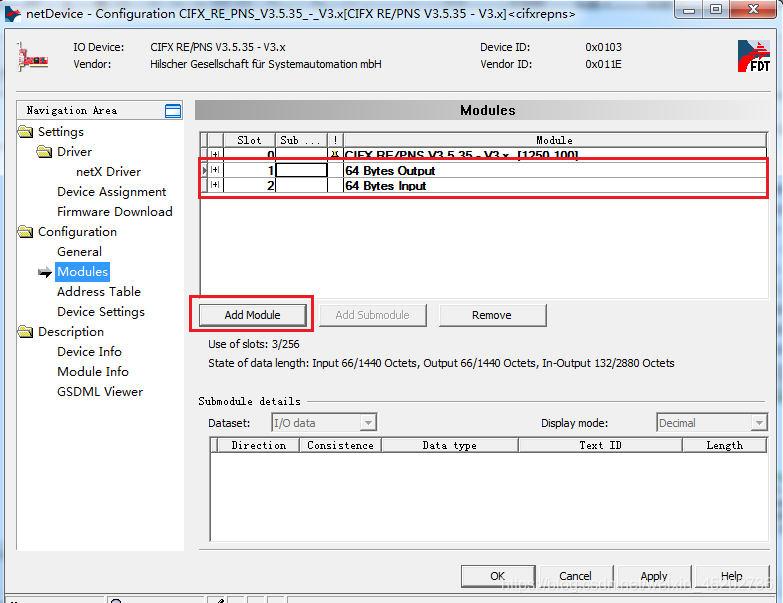Open Module Info page

click(x=93, y=371)
